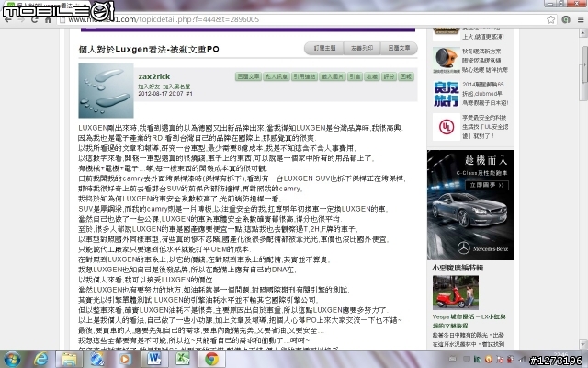
Task: Click the scrollbar up arrow
Action: [583, 33]
